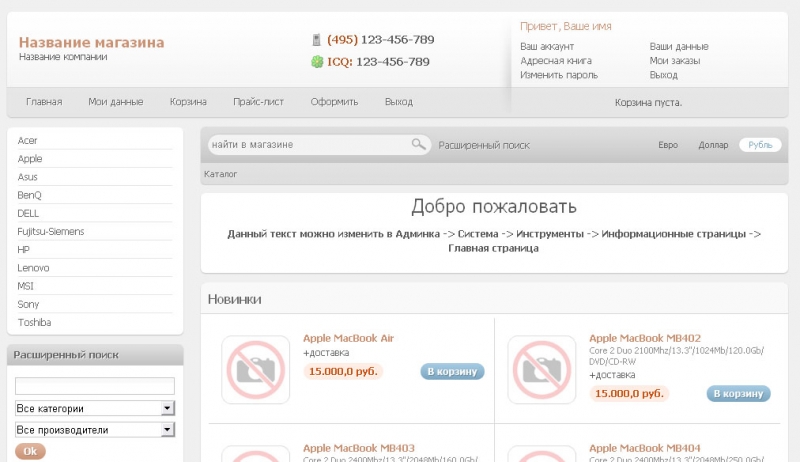800x462 pixels.
Task: Open the BenQ category
Action: coord(29,195)
